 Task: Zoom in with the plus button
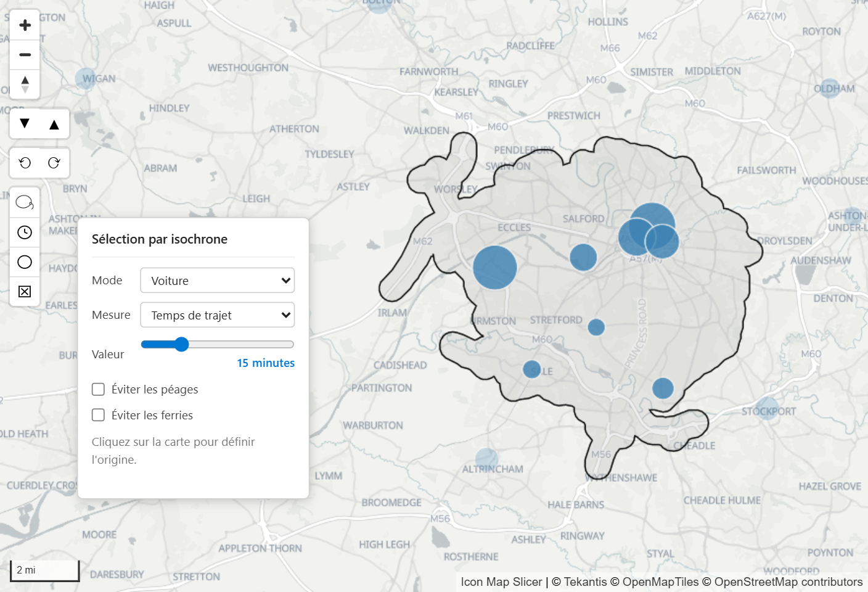pyautogui.click(x=25, y=25)
